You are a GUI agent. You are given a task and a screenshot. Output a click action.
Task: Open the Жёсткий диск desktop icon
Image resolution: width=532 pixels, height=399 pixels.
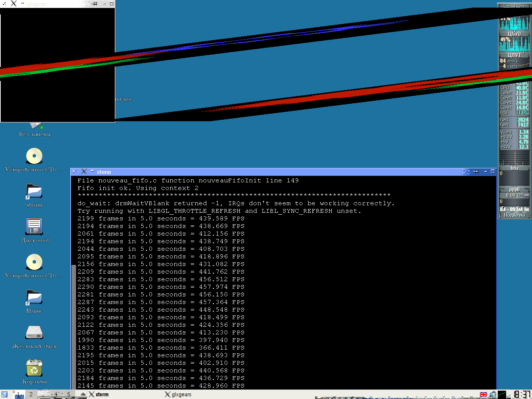34,333
